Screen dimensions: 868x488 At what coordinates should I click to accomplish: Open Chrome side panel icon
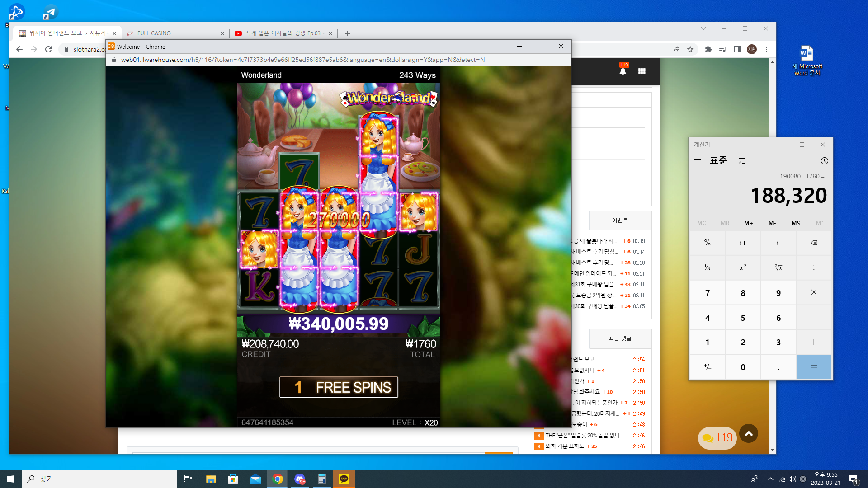point(737,49)
